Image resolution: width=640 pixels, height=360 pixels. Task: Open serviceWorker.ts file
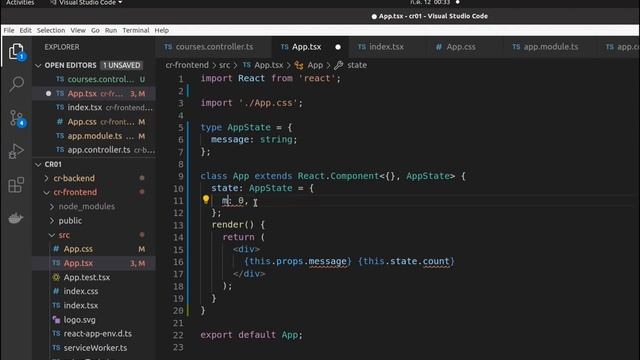(94, 348)
